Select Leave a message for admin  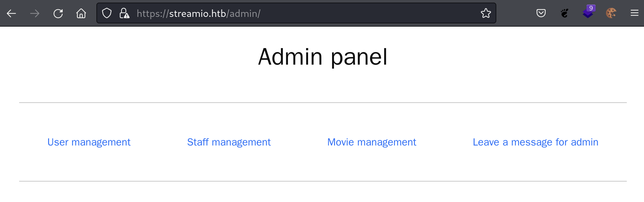pyautogui.click(x=535, y=142)
